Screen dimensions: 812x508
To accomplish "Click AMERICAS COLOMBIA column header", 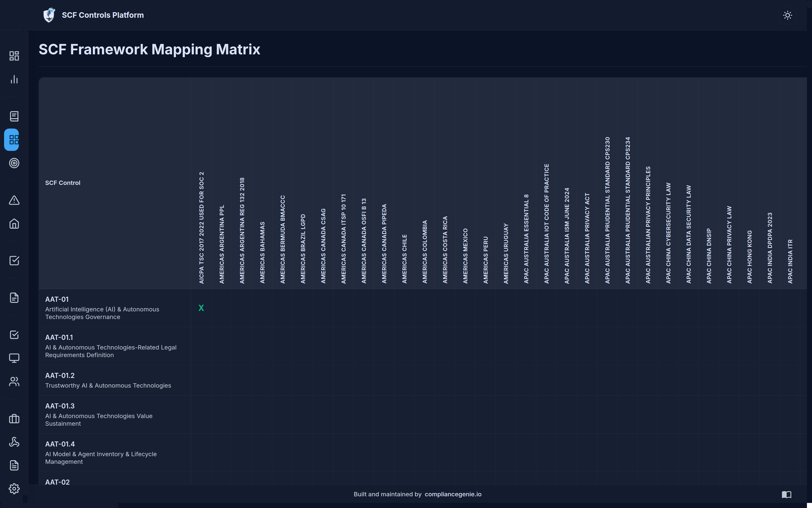I will [425, 252].
